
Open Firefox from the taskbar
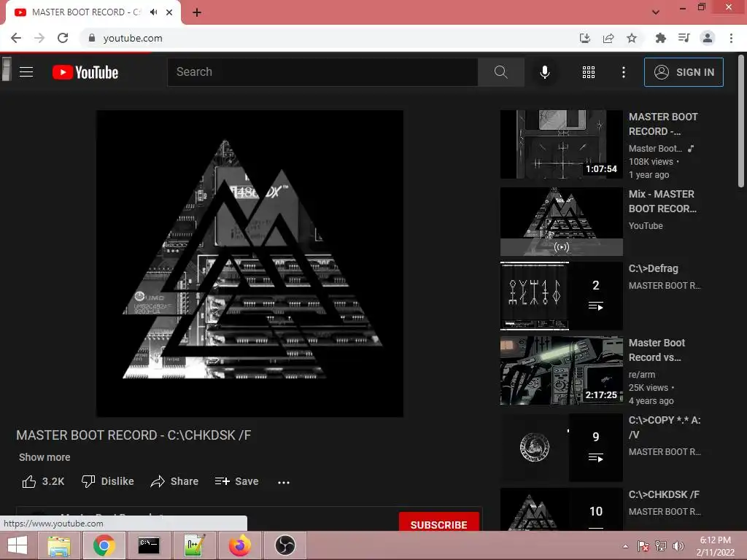[239, 545]
